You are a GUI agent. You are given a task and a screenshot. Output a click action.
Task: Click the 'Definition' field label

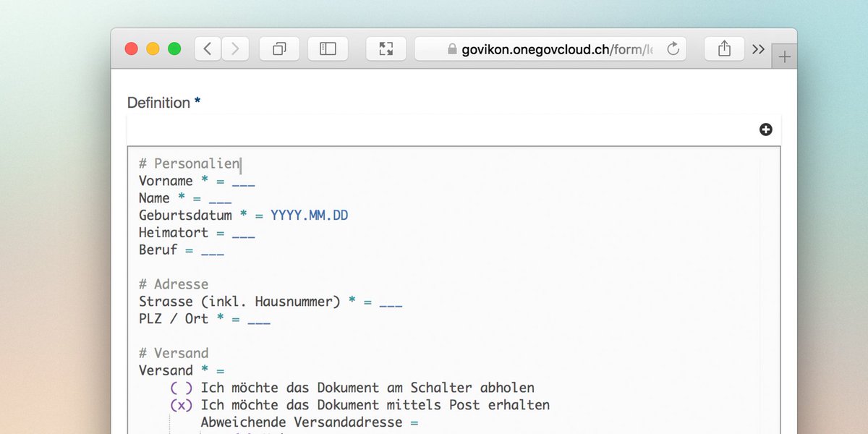point(158,103)
